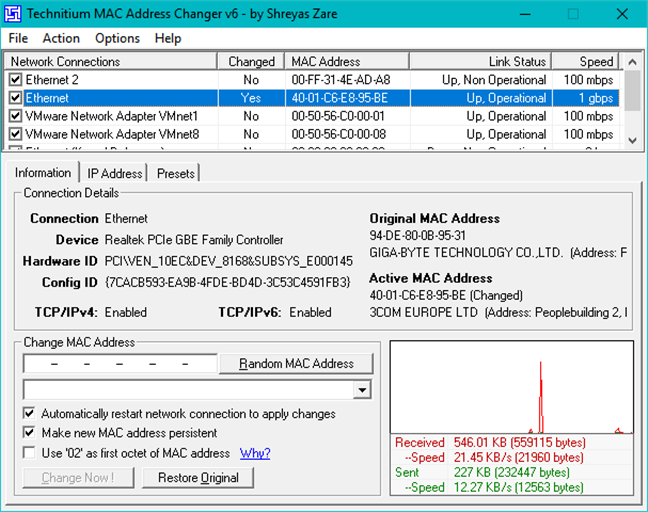Click the Received 546.01 KB value

click(519, 443)
